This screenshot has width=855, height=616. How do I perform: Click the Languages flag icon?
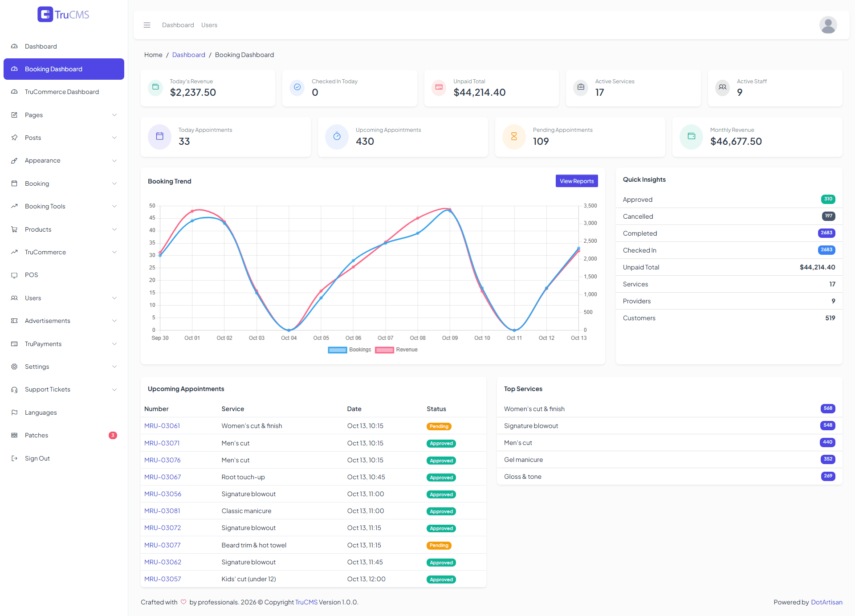tap(14, 412)
